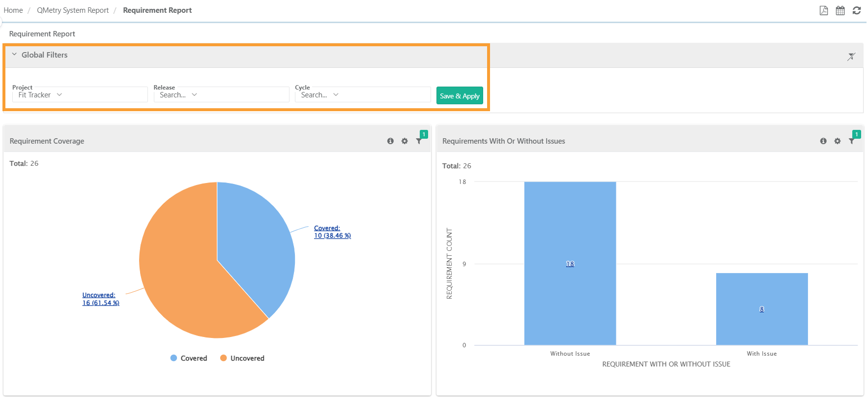The width and height of the screenshot is (868, 397).
Task: Show info for Requirements With Or Without Issues
Action: click(823, 141)
